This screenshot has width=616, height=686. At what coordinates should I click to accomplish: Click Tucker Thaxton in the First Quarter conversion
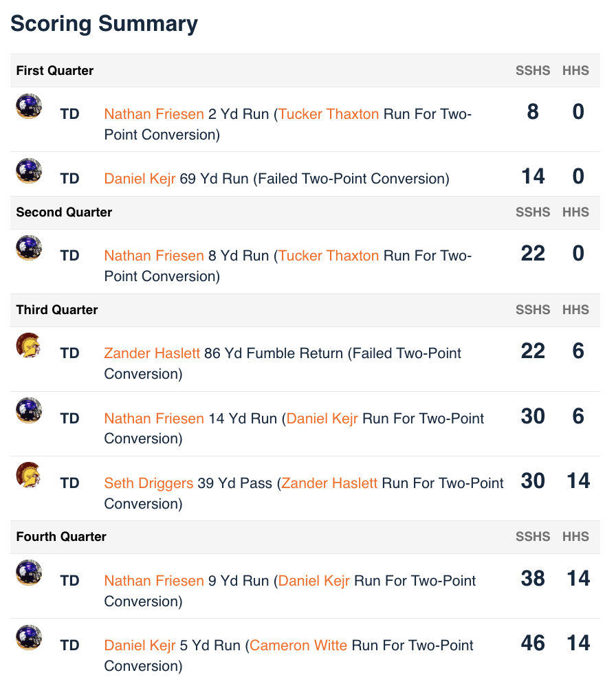click(329, 114)
